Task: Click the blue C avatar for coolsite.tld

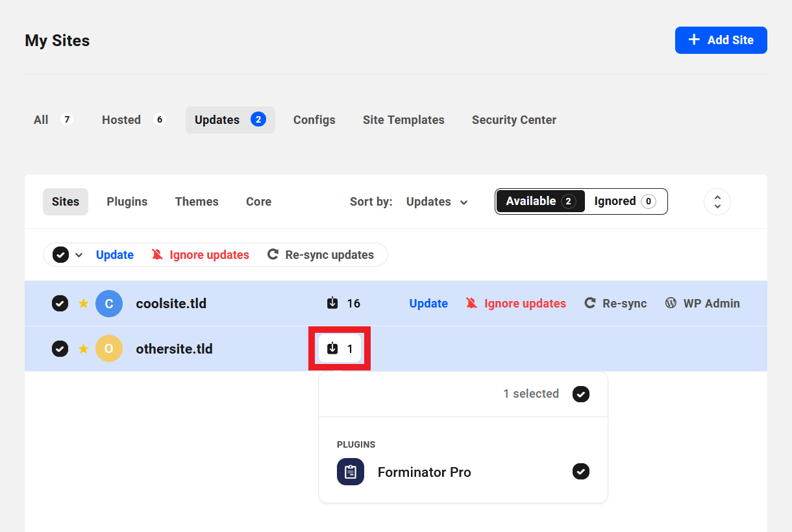Action: click(109, 304)
